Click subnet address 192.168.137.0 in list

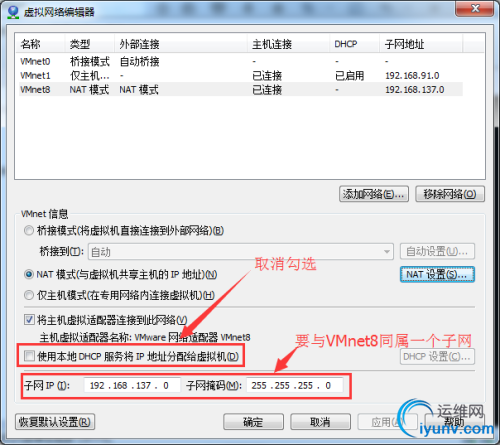click(x=415, y=90)
